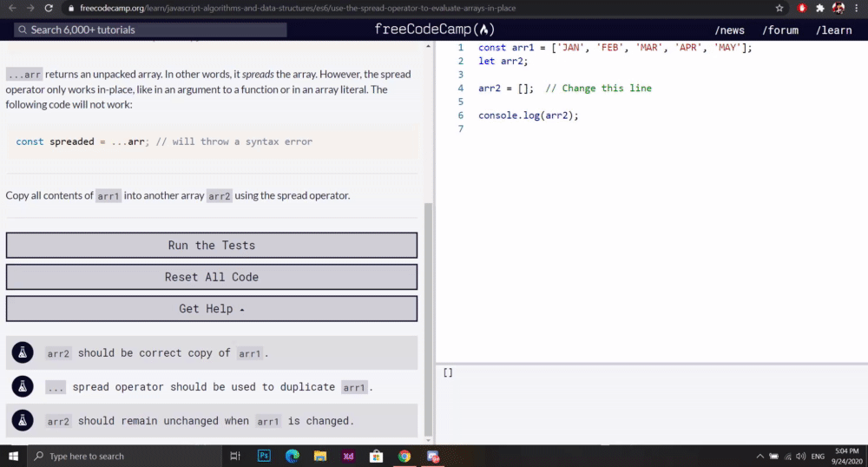Click the browser forward arrow
This screenshot has height=467, width=868.
[x=30, y=9]
